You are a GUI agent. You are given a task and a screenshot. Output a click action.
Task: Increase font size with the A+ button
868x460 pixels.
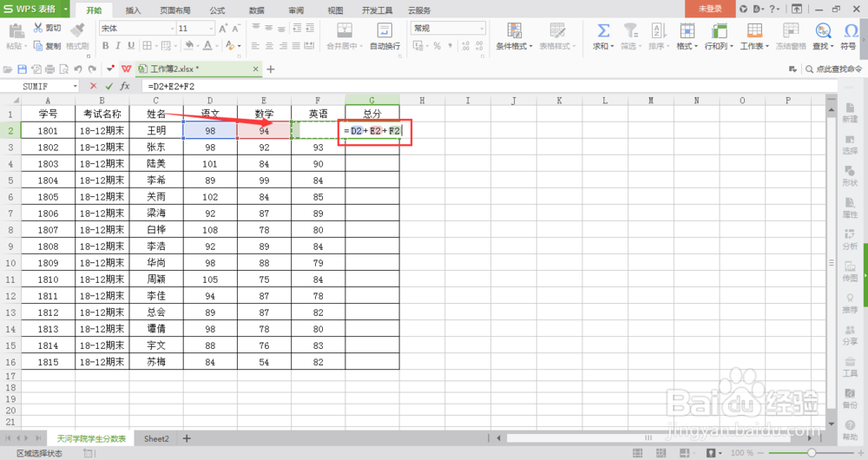tap(223, 29)
